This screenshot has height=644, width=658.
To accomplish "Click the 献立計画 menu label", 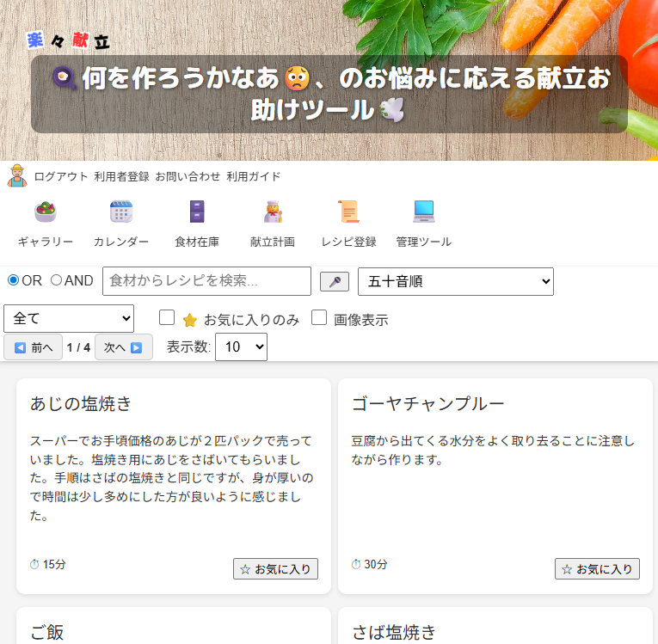I will click(273, 242).
